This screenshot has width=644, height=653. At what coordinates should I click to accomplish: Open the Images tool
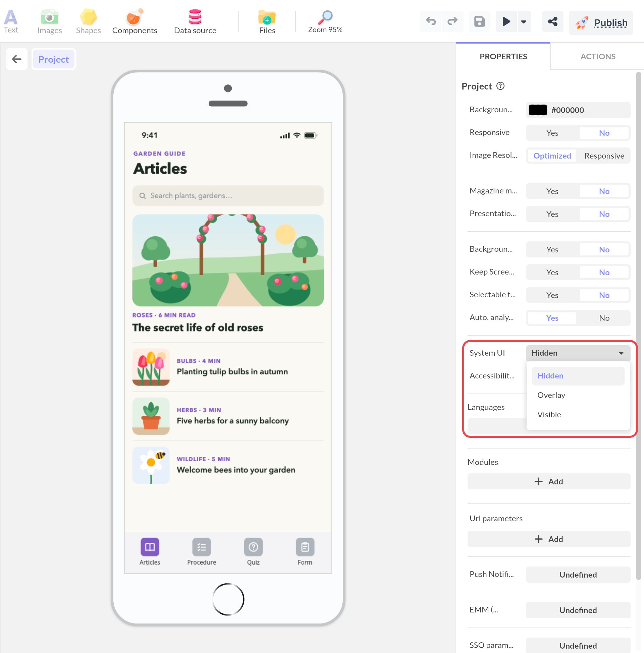coord(49,22)
